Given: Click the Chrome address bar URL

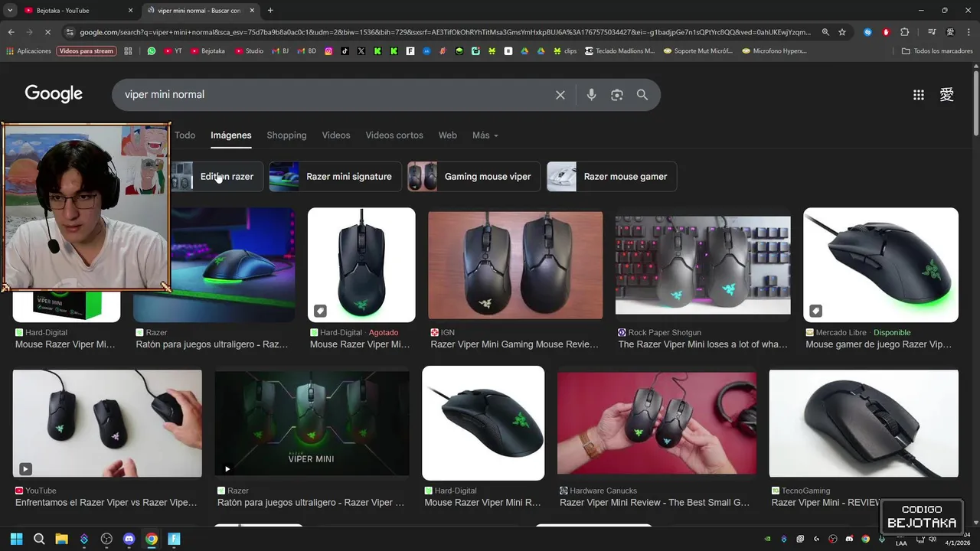Looking at the screenshot, I should tap(444, 32).
